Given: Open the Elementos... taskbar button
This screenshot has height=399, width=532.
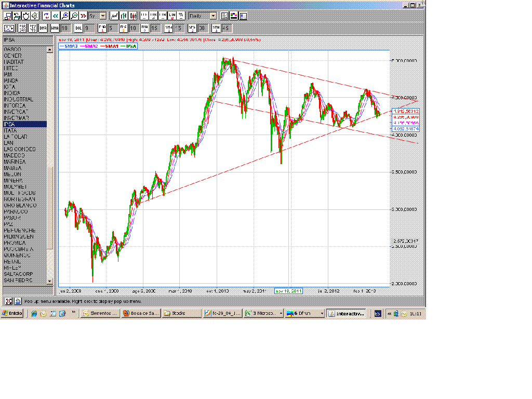Looking at the screenshot, I should pyautogui.click(x=100, y=313).
